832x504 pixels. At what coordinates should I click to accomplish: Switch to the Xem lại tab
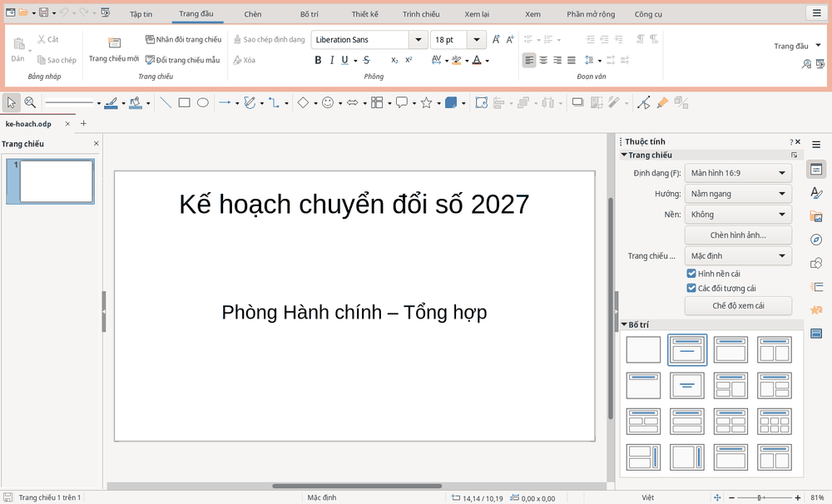[477, 14]
